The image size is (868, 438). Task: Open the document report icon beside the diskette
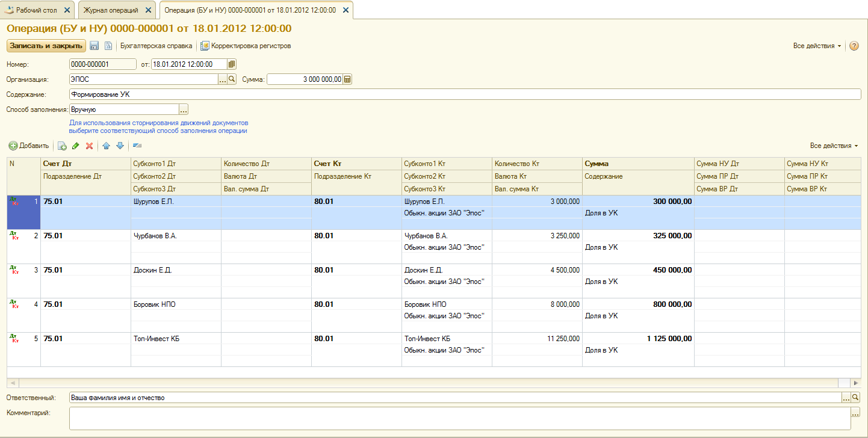point(108,46)
